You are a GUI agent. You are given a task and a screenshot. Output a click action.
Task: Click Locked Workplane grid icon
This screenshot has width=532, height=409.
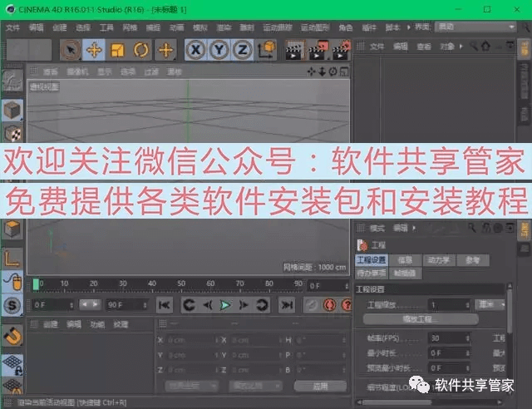12,365
